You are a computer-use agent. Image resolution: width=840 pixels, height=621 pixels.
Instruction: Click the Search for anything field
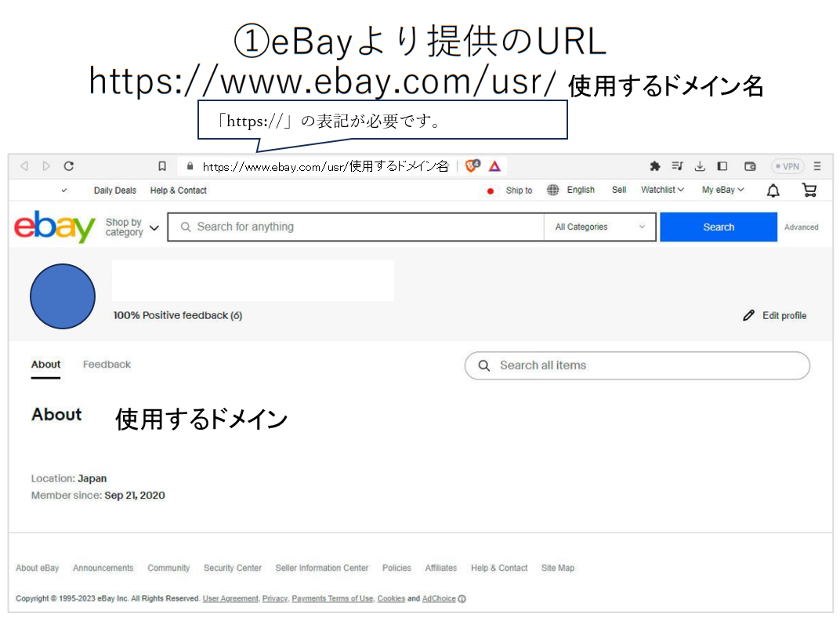tap(357, 227)
